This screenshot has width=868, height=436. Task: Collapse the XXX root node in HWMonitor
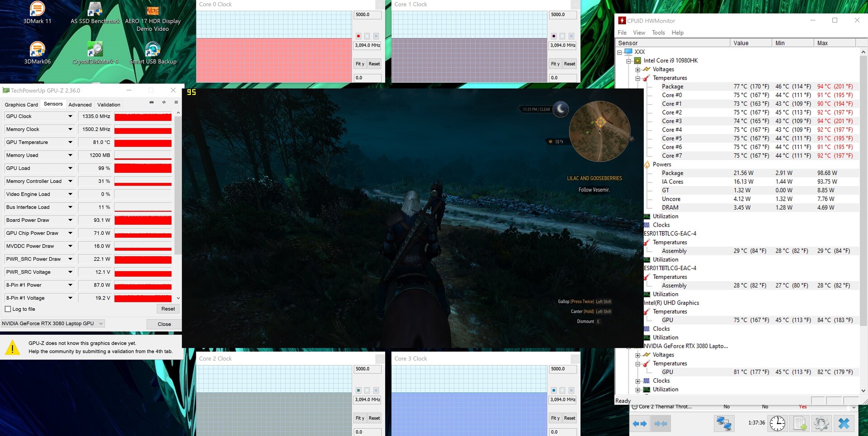(x=619, y=52)
